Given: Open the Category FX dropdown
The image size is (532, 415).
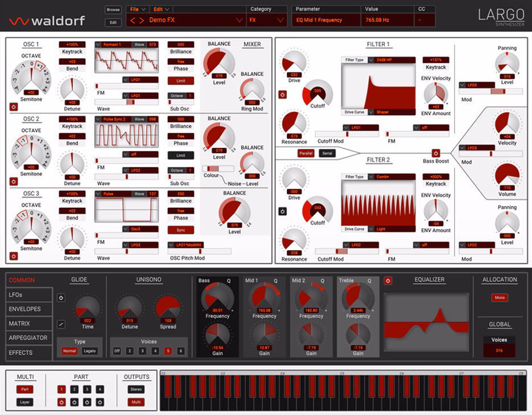Looking at the screenshot, I should pyautogui.click(x=267, y=20).
